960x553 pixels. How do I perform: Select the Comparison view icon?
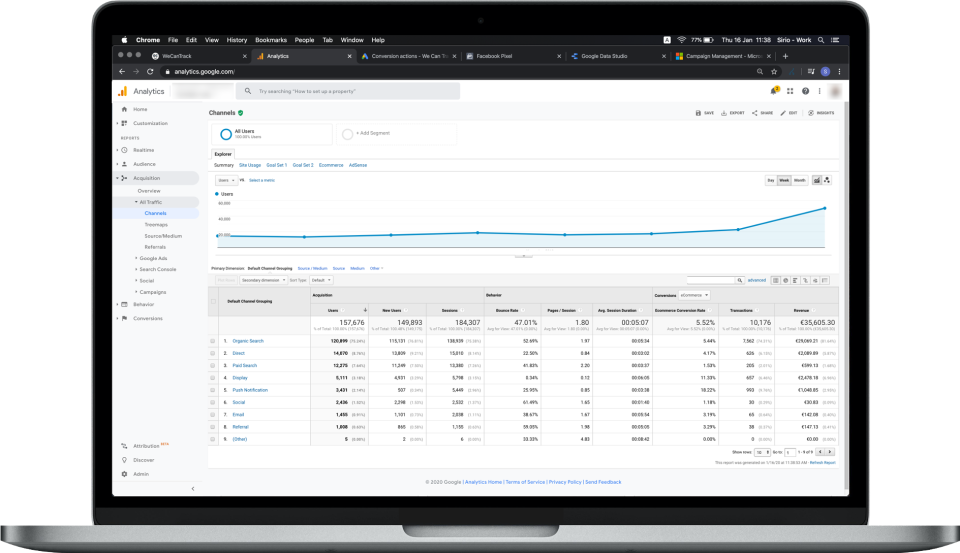click(805, 280)
